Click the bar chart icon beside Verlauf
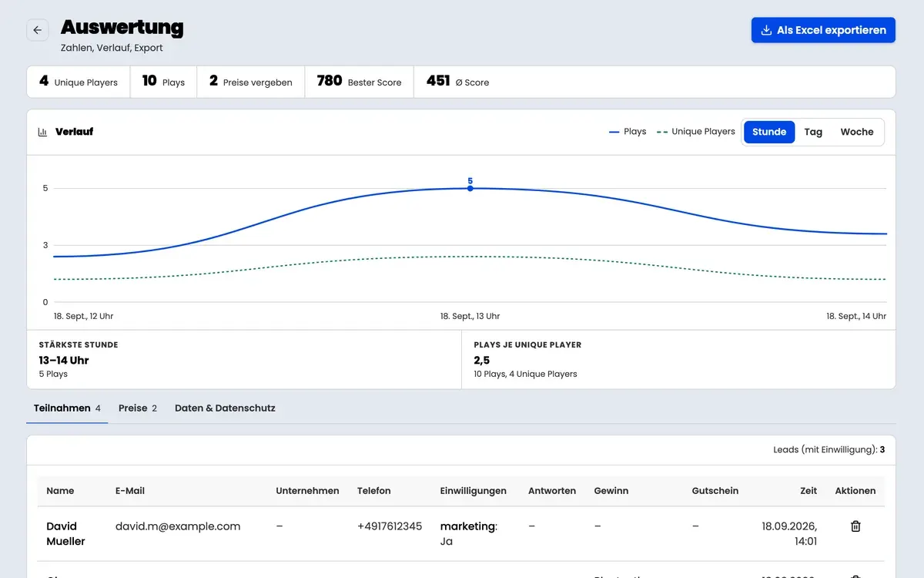Viewport: 924px width, 578px height. click(42, 132)
